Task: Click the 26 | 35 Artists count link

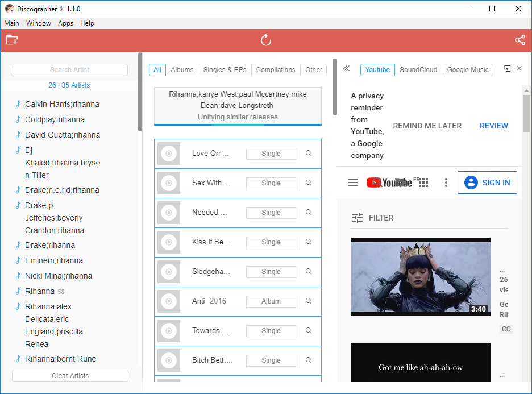Action: point(69,85)
